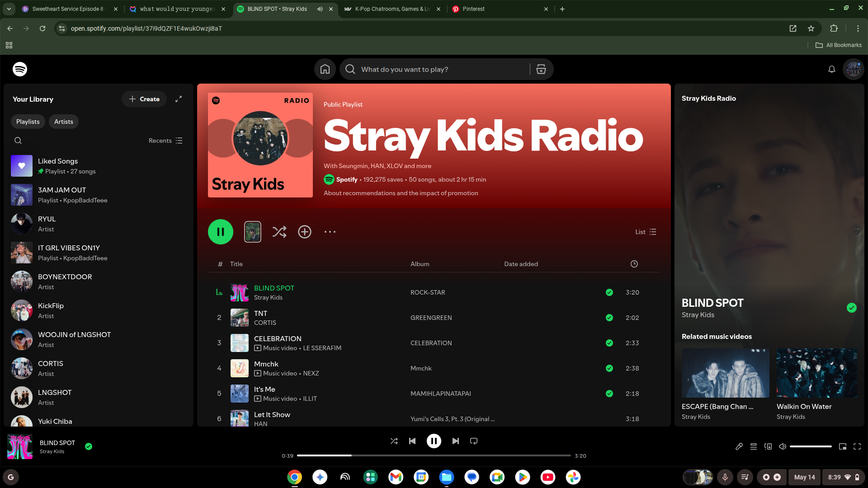
Task: Open the 3AM JAM OUT playlist
Action: 99,195
